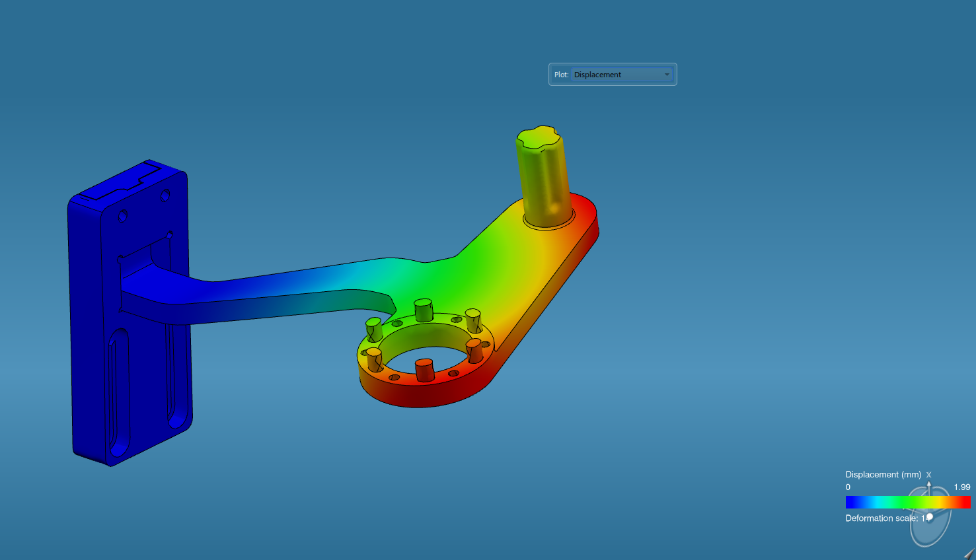Viewport: 976px width, 560px height.
Task: Click the legend minimum value 0
Action: click(x=848, y=487)
